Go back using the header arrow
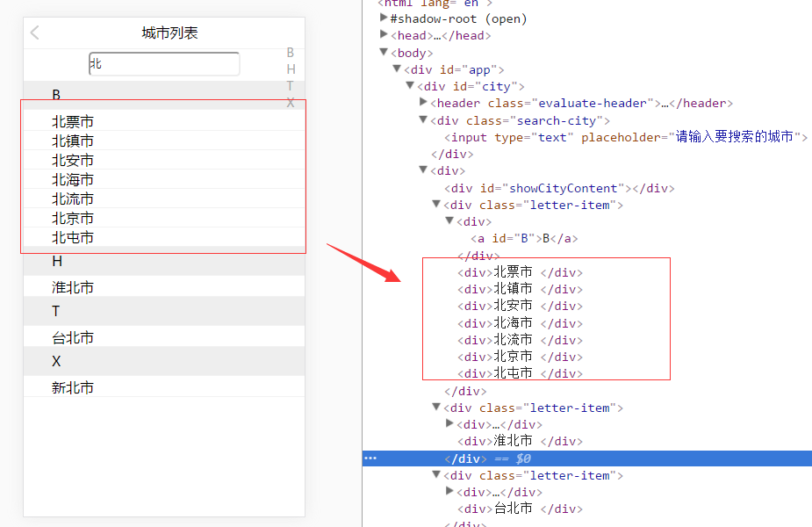 35,32
